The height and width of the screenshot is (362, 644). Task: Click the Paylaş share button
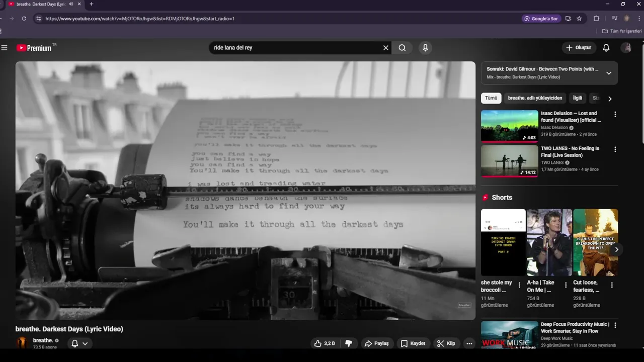tap(377, 343)
